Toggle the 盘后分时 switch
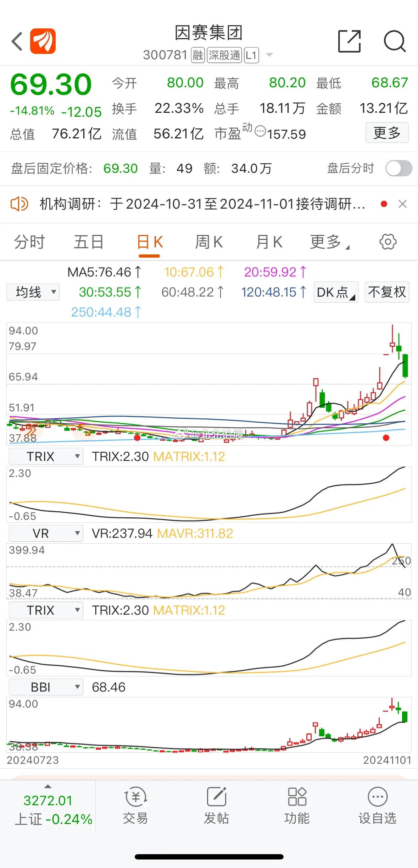The image size is (418, 868). pos(399,168)
